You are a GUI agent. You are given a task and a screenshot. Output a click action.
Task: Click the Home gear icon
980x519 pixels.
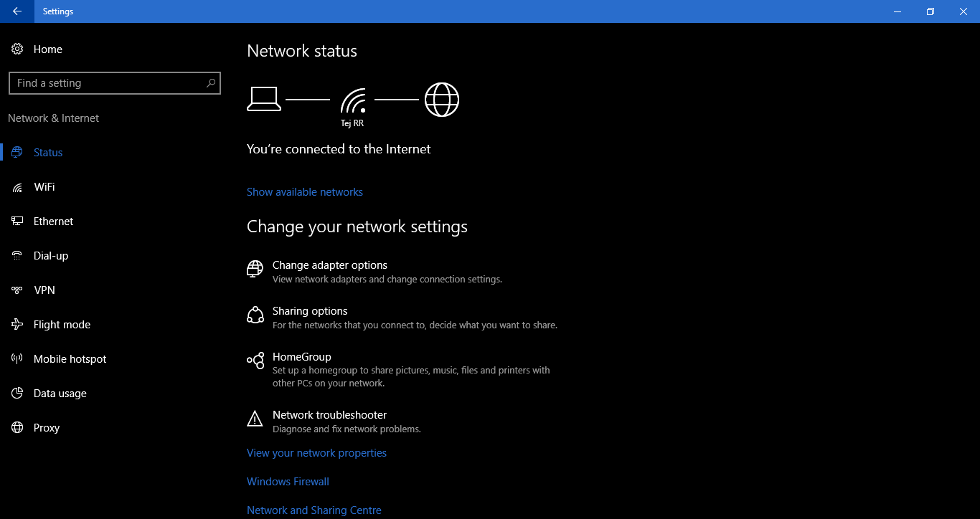(x=17, y=49)
